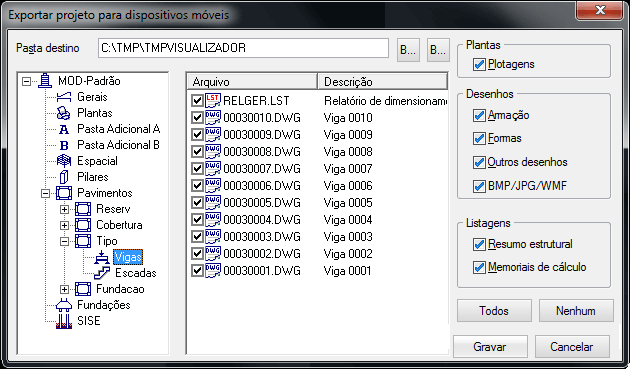Select the Espacial tree label
The width and height of the screenshot is (630, 369).
click(97, 161)
